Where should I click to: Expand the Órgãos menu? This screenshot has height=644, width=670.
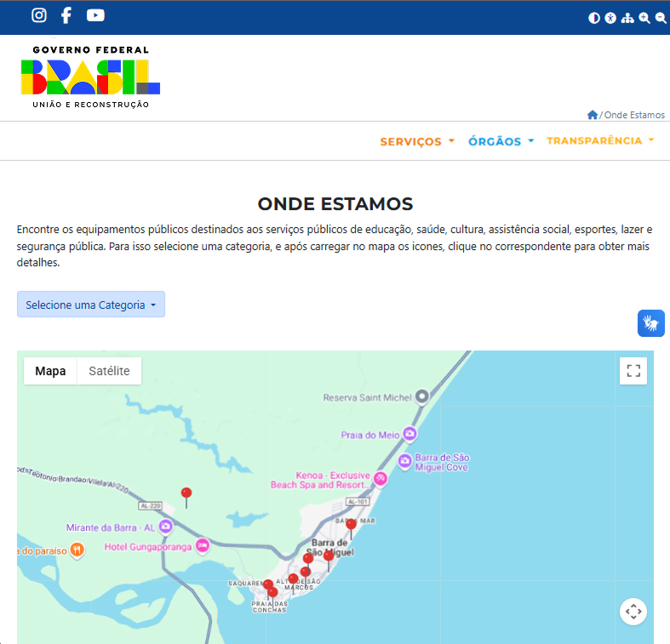click(501, 141)
